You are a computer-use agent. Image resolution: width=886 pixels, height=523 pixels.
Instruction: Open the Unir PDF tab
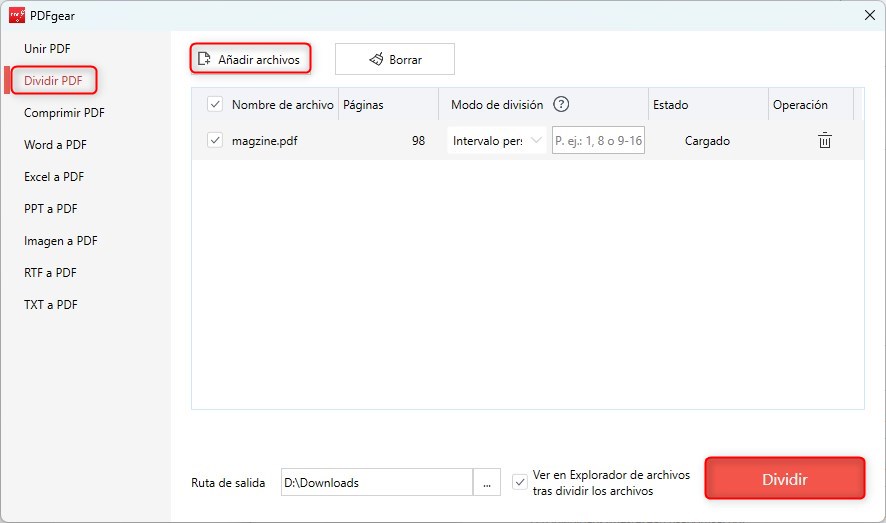click(x=47, y=49)
